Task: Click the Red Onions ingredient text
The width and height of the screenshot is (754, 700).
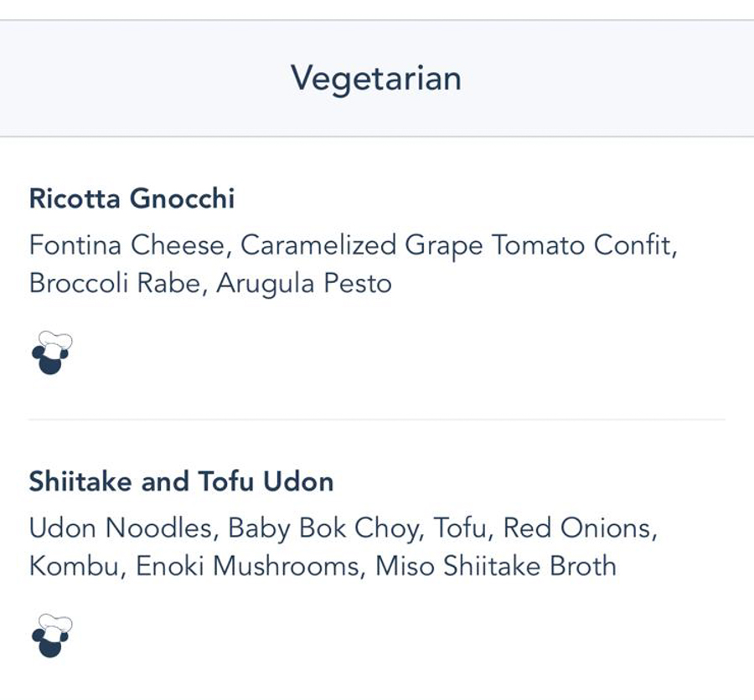Action: [x=577, y=528]
